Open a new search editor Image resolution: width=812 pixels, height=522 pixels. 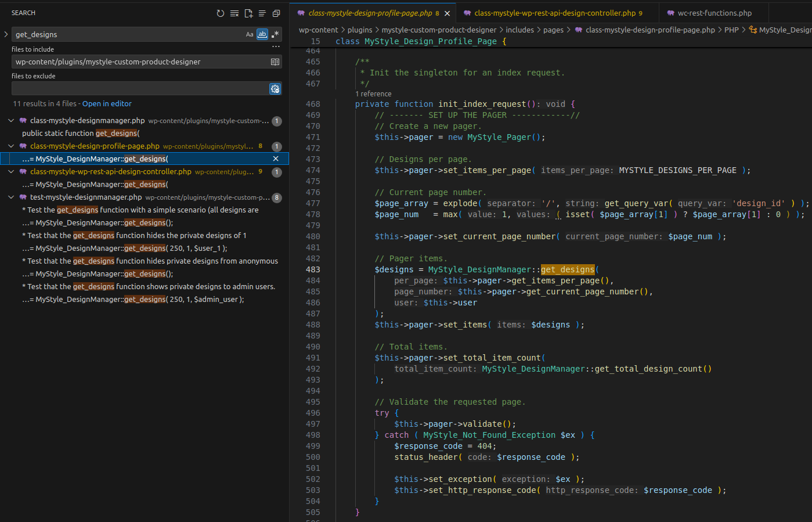[x=248, y=13]
